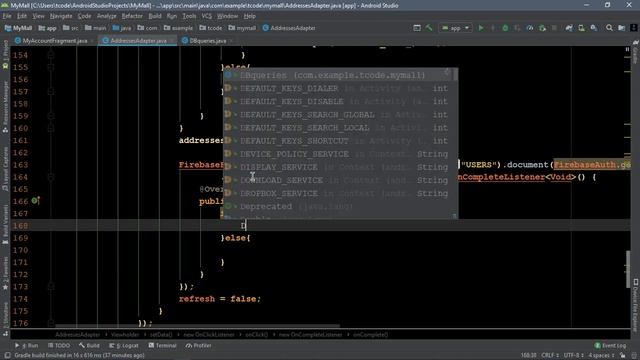Collapse code fold marker at line 164
640x360 pixels.
click(51, 177)
